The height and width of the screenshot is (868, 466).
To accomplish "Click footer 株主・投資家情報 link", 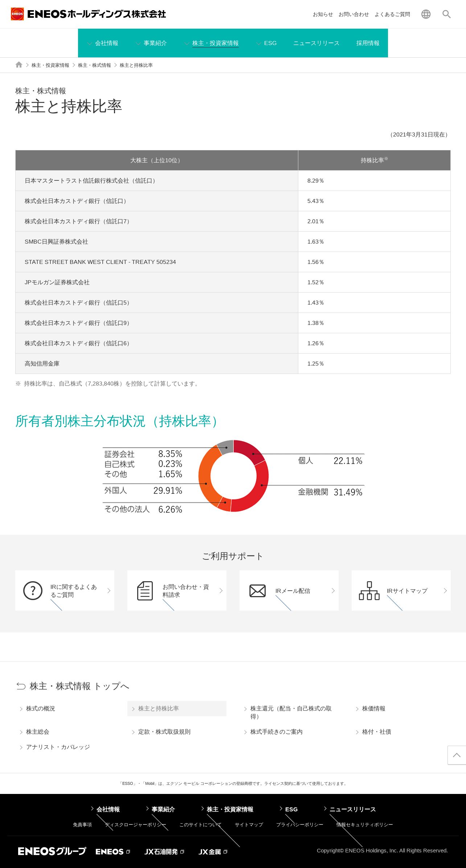I will [x=230, y=809].
